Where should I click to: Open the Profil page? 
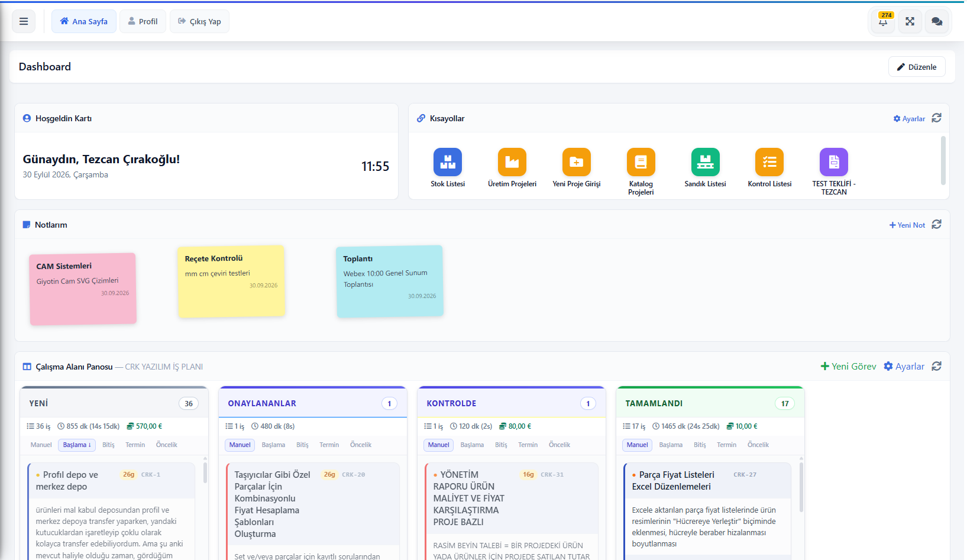(x=143, y=21)
